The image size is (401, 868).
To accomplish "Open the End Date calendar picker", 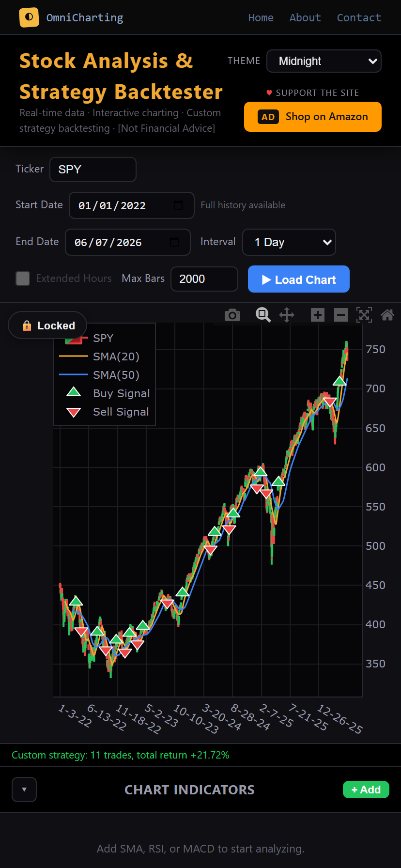I will coord(174,242).
